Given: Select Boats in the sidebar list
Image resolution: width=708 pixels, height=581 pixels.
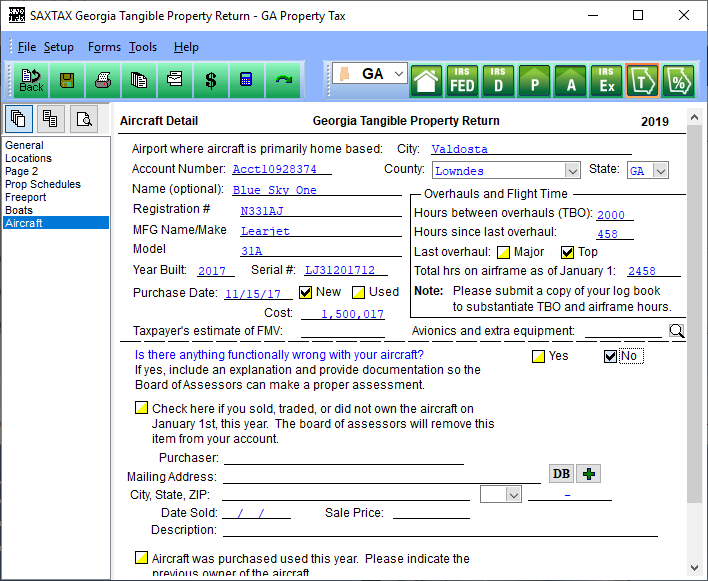Looking at the screenshot, I should 56,210.
